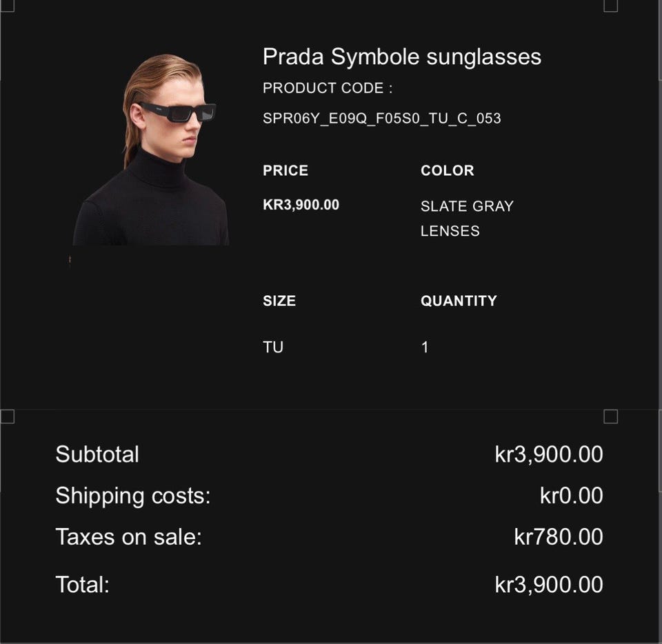Select the subtotal amount kr3,900.00

549,454
